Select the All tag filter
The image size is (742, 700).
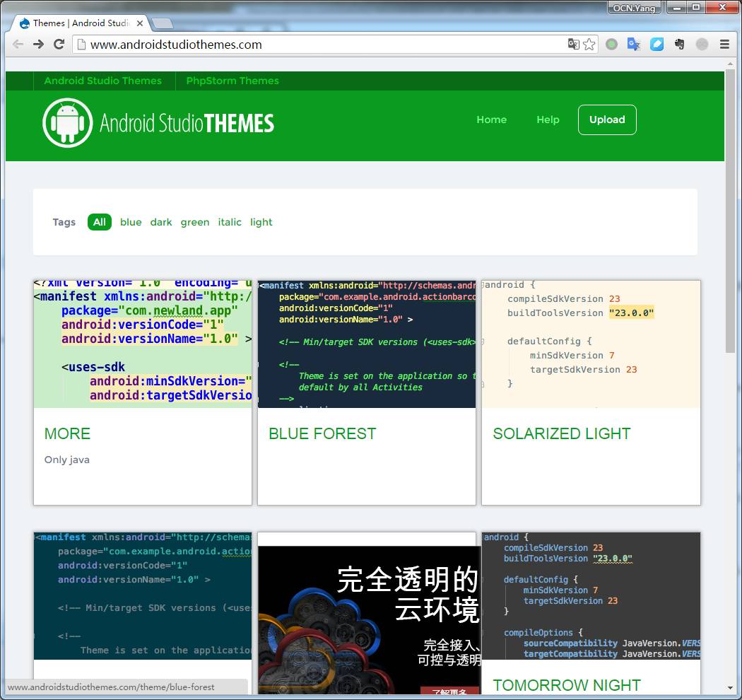click(x=99, y=222)
